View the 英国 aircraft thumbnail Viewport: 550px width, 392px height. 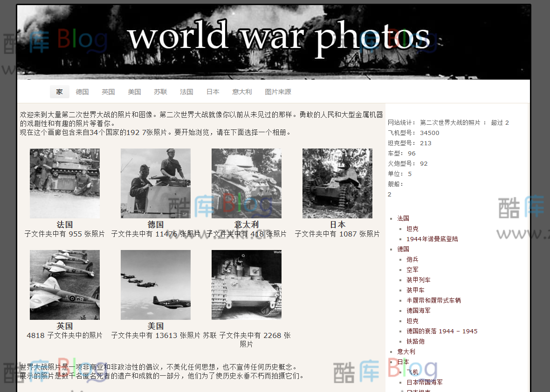pos(65,284)
